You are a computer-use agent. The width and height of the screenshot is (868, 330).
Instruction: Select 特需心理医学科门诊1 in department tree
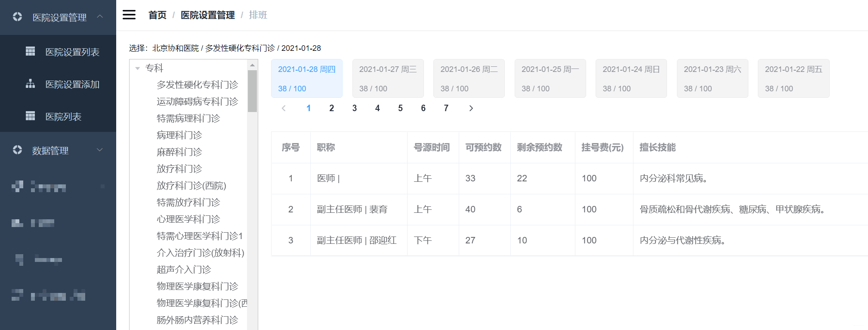point(200,236)
